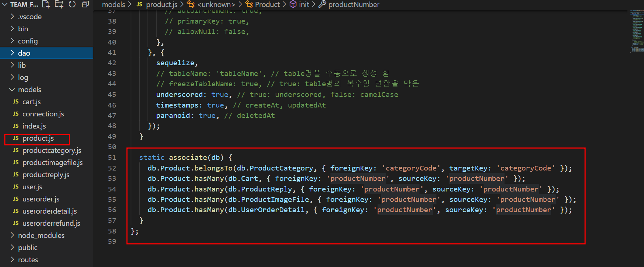
Task: Click 'underscored' property on line 45
Action: pyautogui.click(x=180, y=95)
